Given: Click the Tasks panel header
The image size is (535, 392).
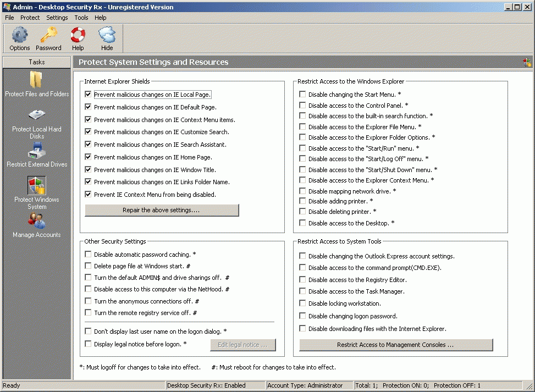Looking at the screenshot, I should 36,62.
